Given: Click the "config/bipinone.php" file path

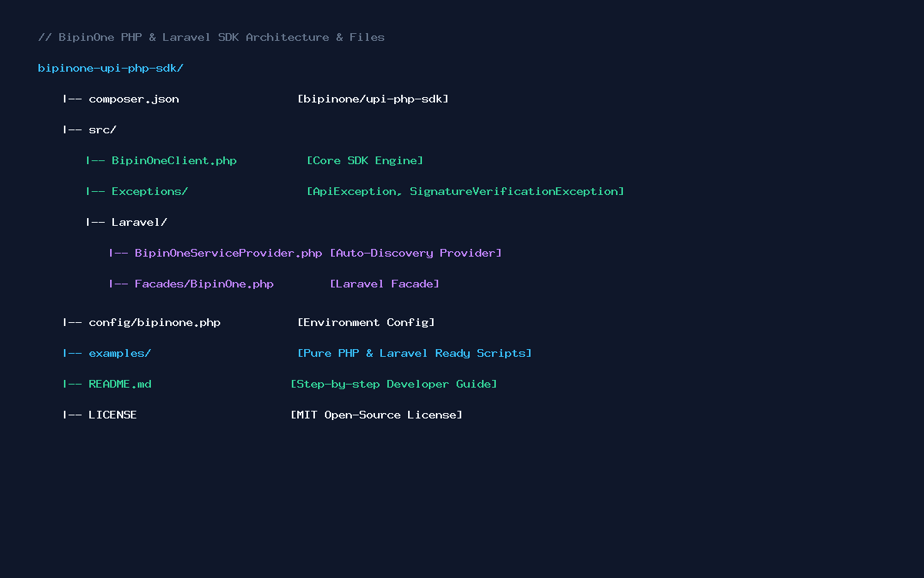Looking at the screenshot, I should coord(155,322).
